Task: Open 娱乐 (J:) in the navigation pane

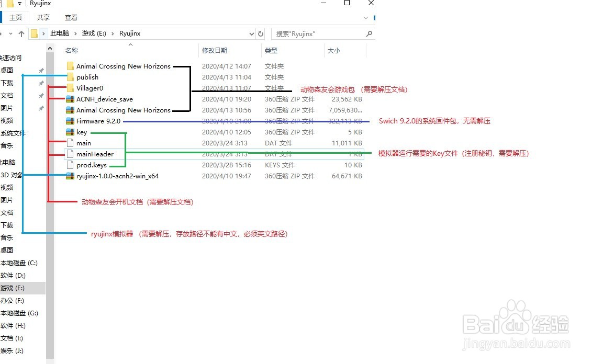Action: click(12, 350)
